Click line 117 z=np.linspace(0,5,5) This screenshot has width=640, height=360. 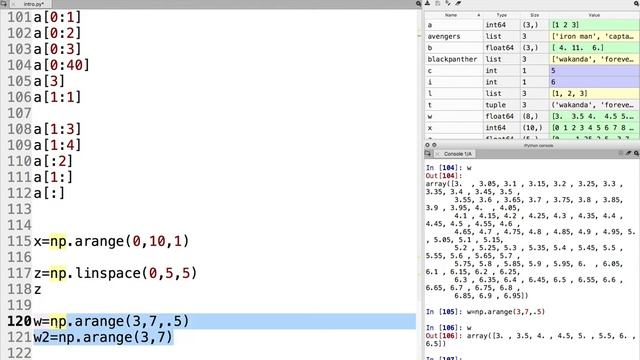click(x=115, y=273)
